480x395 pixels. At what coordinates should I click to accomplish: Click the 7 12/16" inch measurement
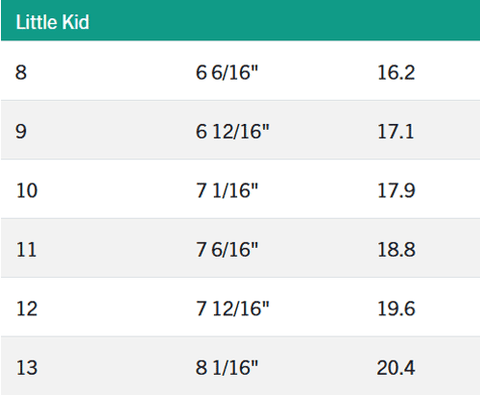click(232, 309)
